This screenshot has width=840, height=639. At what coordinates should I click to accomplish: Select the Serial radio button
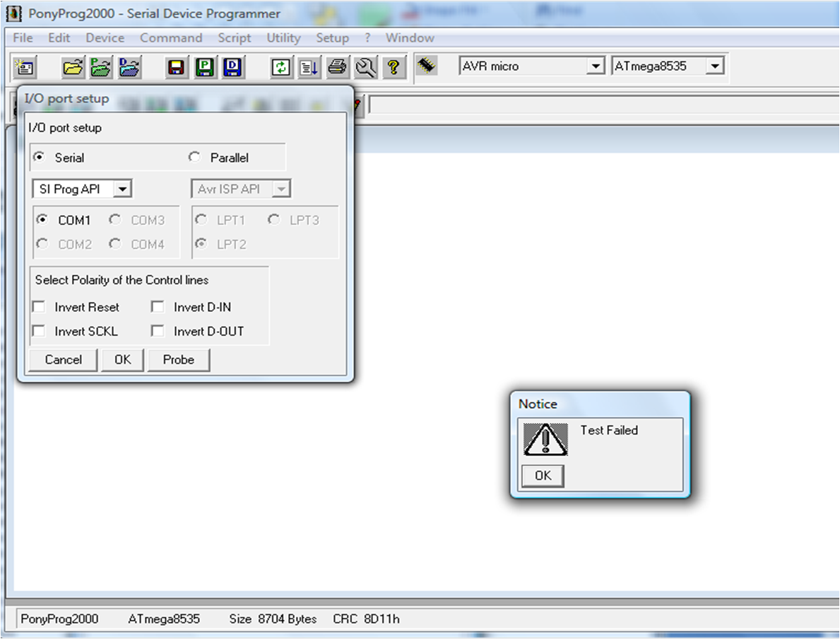pos(39,157)
